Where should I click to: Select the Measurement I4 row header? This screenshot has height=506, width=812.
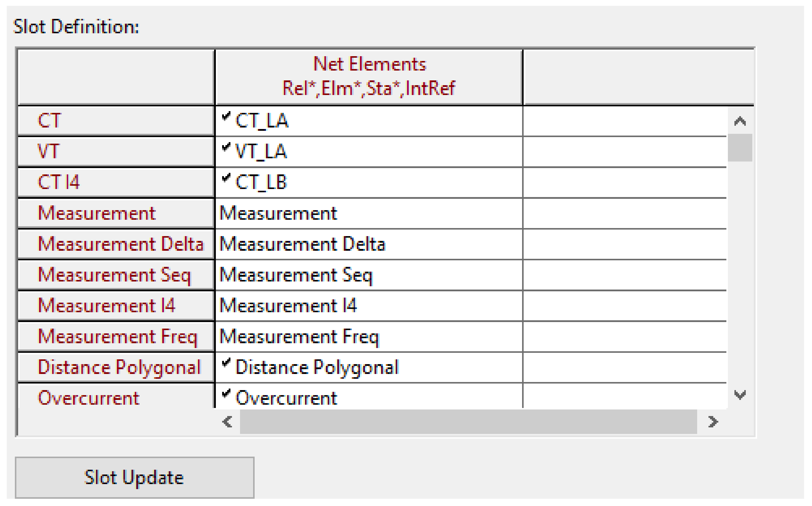tap(116, 306)
